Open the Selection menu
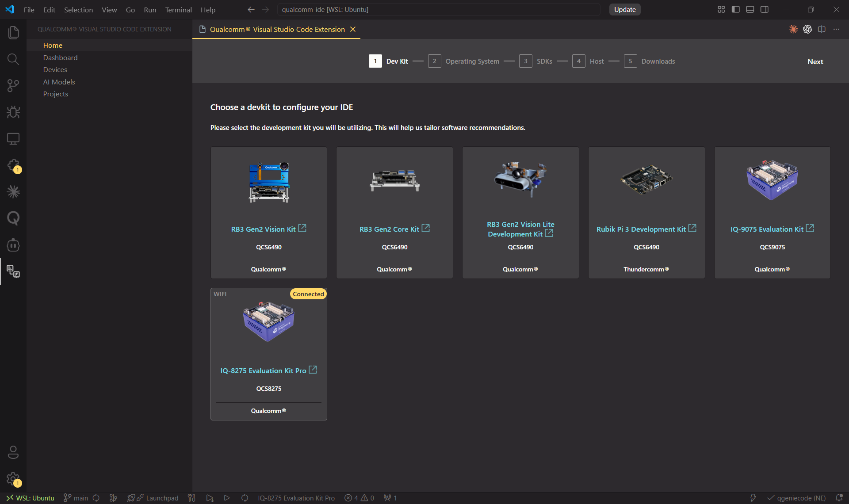 [78, 10]
